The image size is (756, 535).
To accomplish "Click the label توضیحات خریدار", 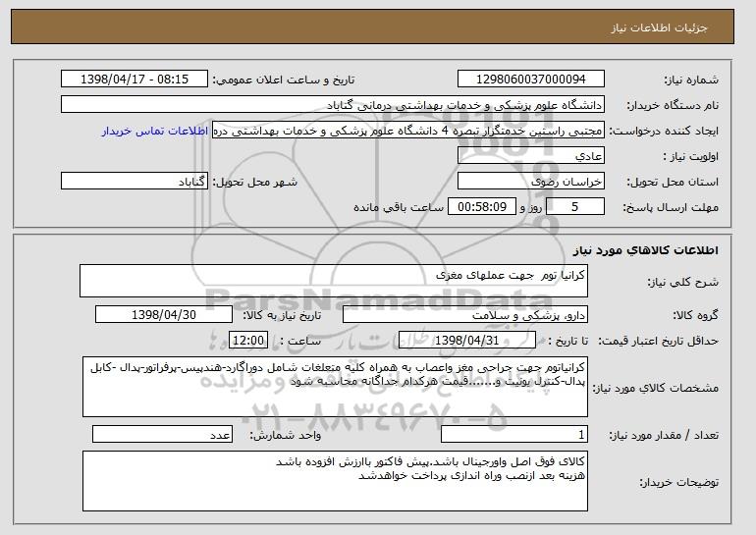I will click(678, 482).
